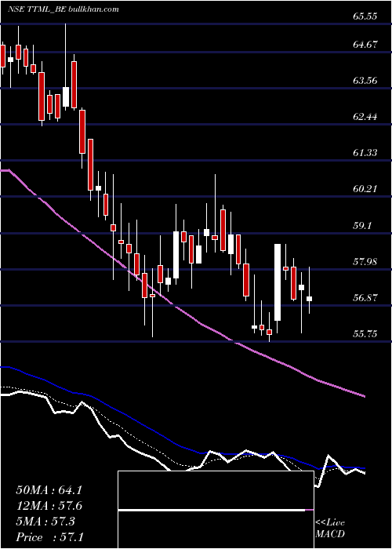Click the 64.67 price axis label

365,45
